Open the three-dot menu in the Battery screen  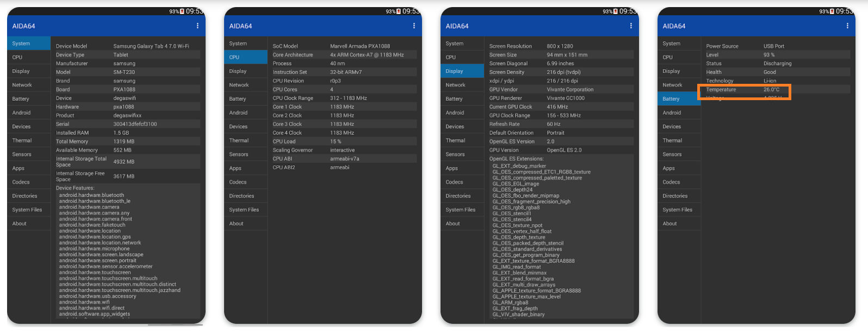(x=847, y=26)
